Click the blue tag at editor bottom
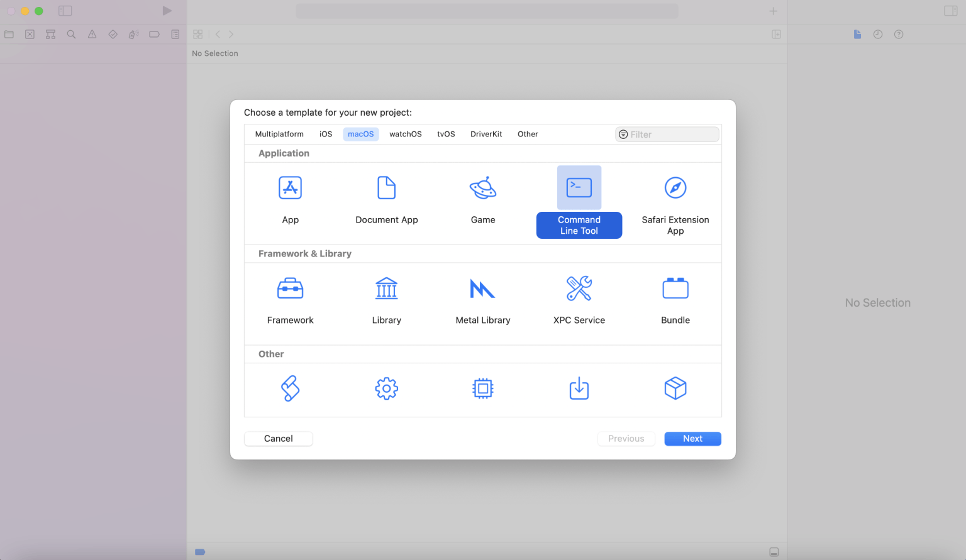This screenshot has height=560, width=966. pos(200,552)
